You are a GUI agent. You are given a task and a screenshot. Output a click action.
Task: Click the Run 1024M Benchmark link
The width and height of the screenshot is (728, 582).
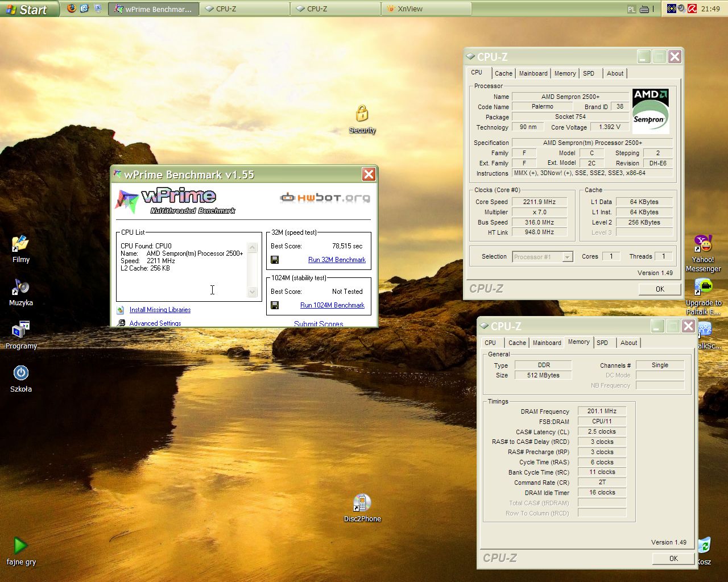click(x=332, y=305)
